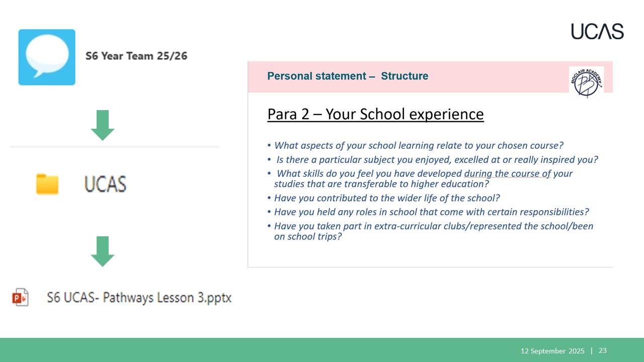
Task: Click the Personal statement – Structure header
Action: (x=348, y=76)
